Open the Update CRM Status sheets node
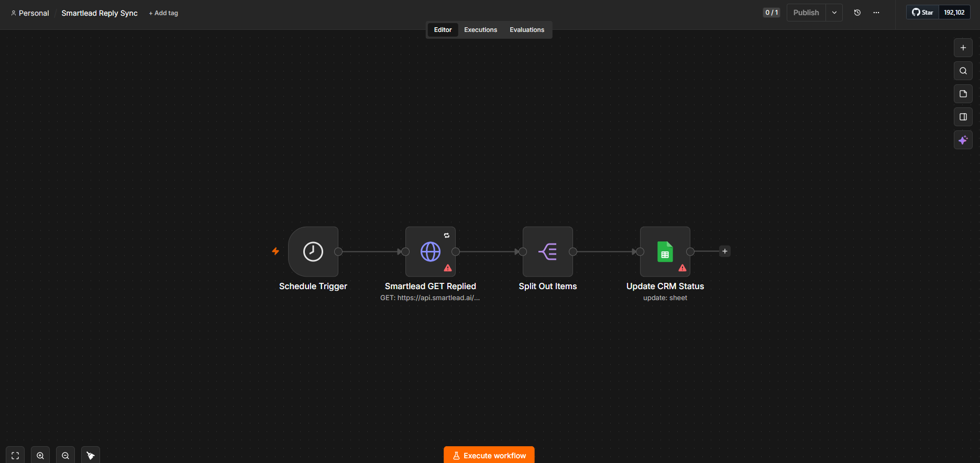The image size is (980, 463). 665,251
